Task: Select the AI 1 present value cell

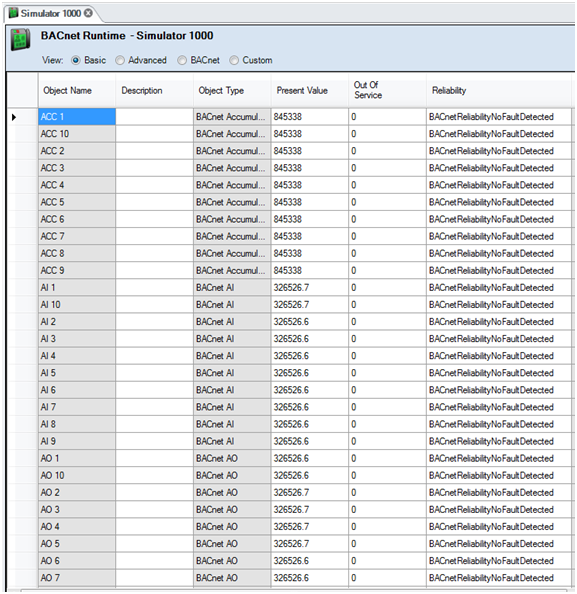Action: (x=310, y=288)
